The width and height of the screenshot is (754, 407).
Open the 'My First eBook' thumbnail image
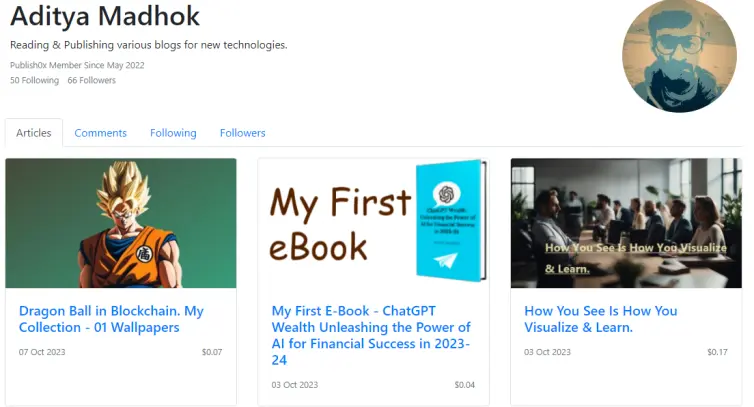tap(374, 223)
